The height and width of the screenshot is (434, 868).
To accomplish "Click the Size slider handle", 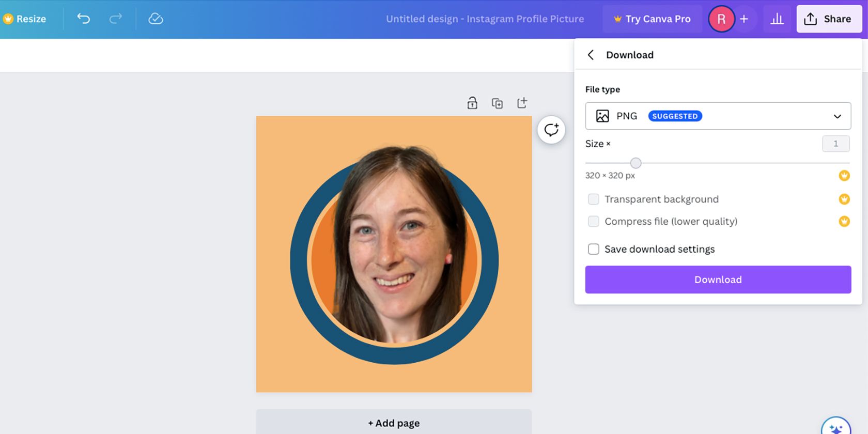I will pos(636,163).
